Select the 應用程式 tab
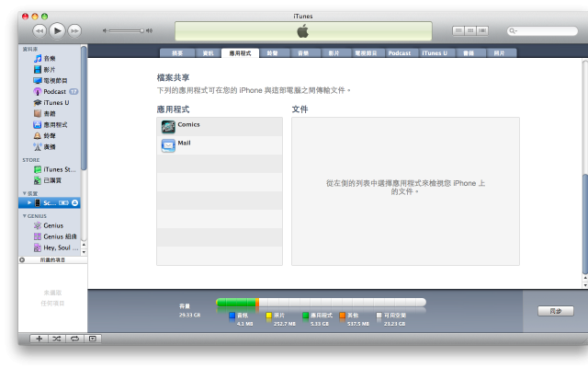 [x=240, y=53]
